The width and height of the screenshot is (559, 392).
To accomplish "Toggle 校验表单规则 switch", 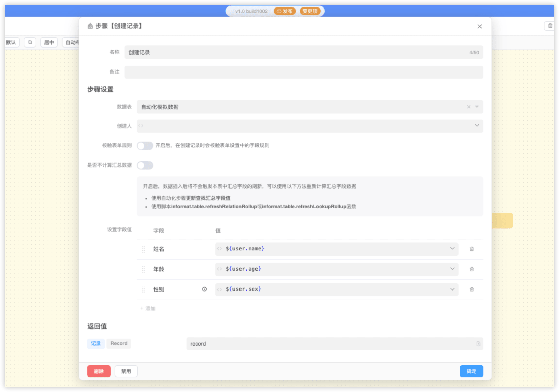I will tap(145, 146).
